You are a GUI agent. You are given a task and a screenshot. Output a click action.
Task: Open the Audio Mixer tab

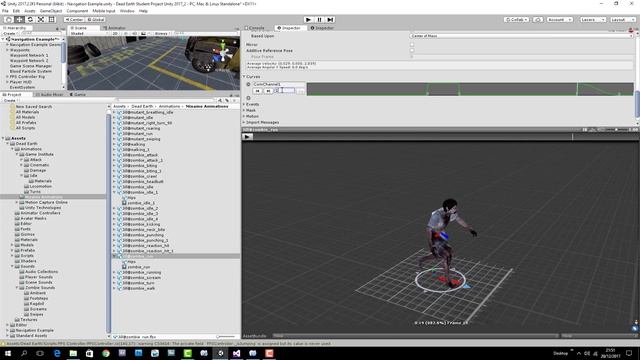point(49,95)
